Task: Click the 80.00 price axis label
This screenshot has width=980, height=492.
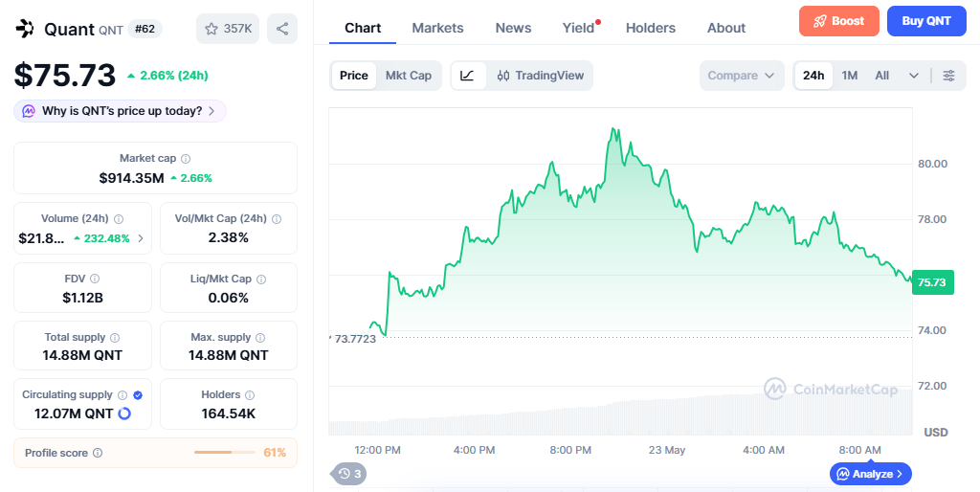Action: [932, 164]
